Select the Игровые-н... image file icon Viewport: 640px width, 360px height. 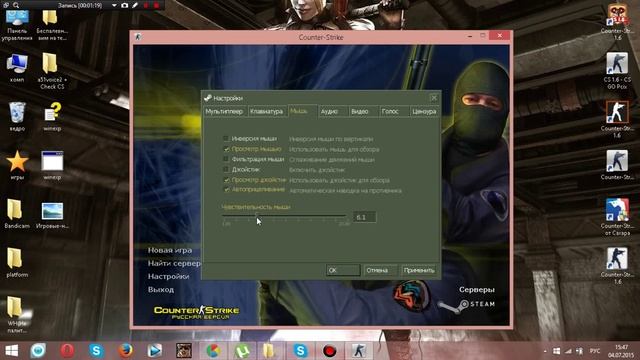52,215
